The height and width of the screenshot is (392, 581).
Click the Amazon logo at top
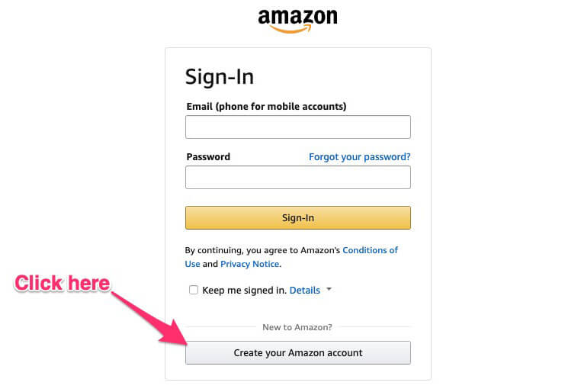coord(297,21)
